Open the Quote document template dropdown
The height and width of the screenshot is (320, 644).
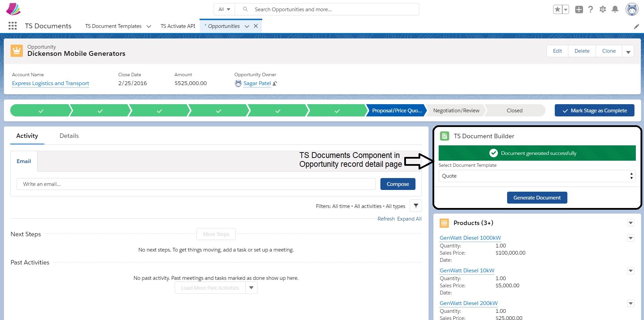[x=537, y=176]
